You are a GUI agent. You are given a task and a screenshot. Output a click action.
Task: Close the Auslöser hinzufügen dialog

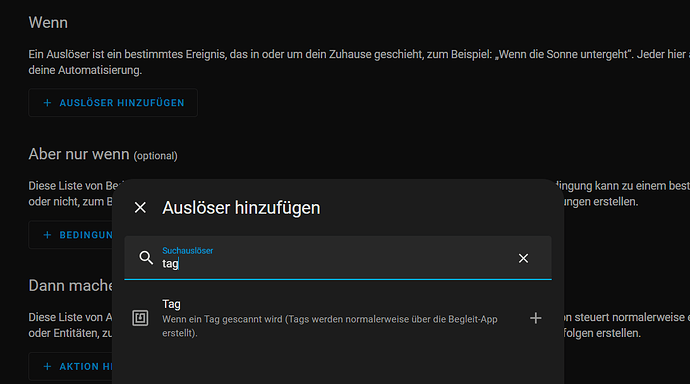tap(140, 207)
